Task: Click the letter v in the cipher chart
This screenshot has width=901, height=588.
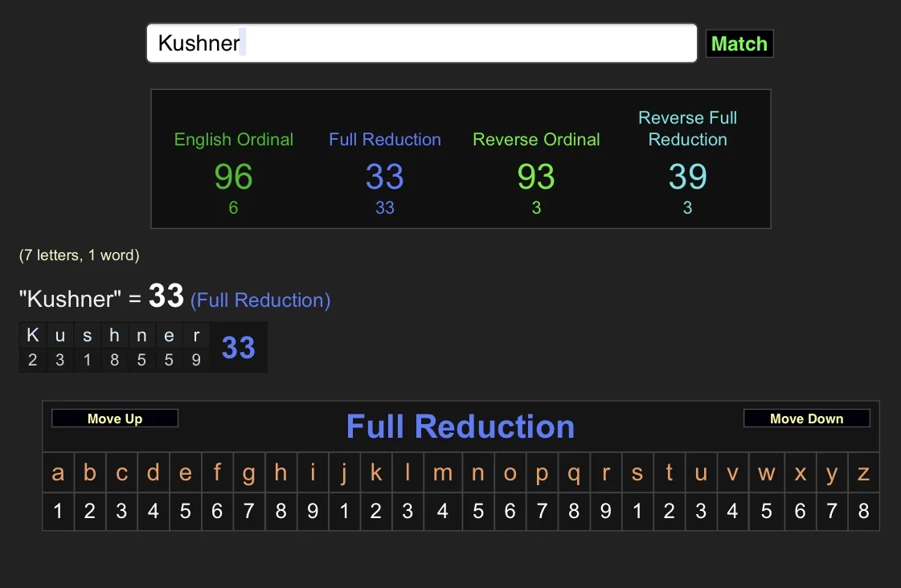Action: coord(732,472)
